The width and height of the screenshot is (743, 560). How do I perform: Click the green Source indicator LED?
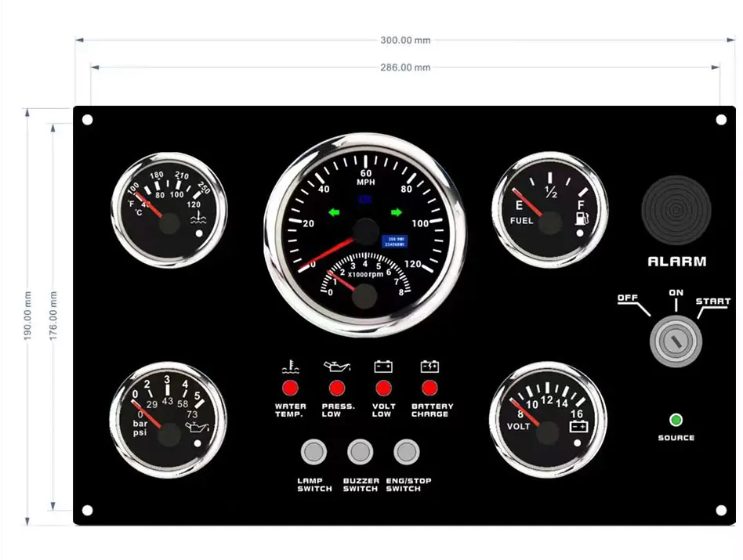676,420
